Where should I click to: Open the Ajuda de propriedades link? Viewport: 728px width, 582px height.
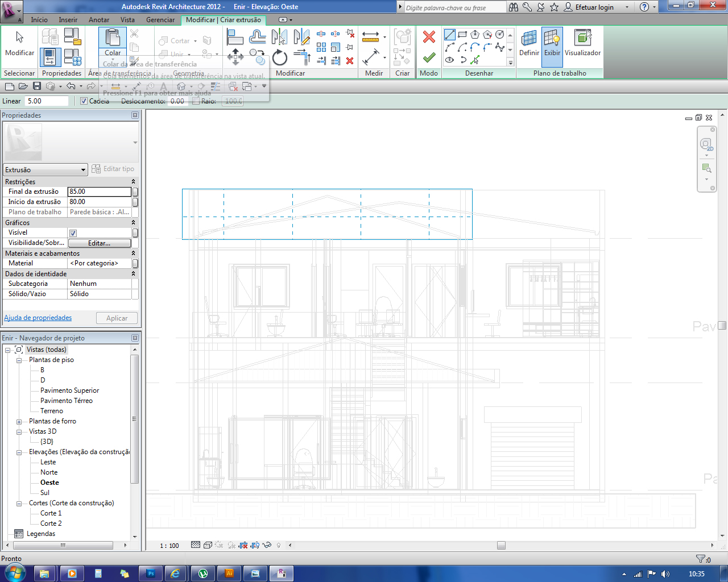click(x=38, y=318)
